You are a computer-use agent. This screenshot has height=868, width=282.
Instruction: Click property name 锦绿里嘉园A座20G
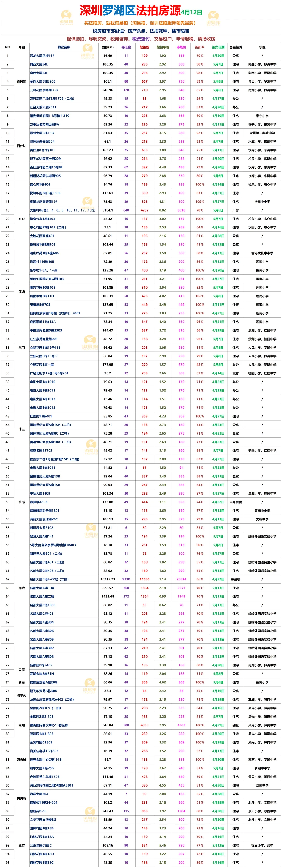coord(43,682)
